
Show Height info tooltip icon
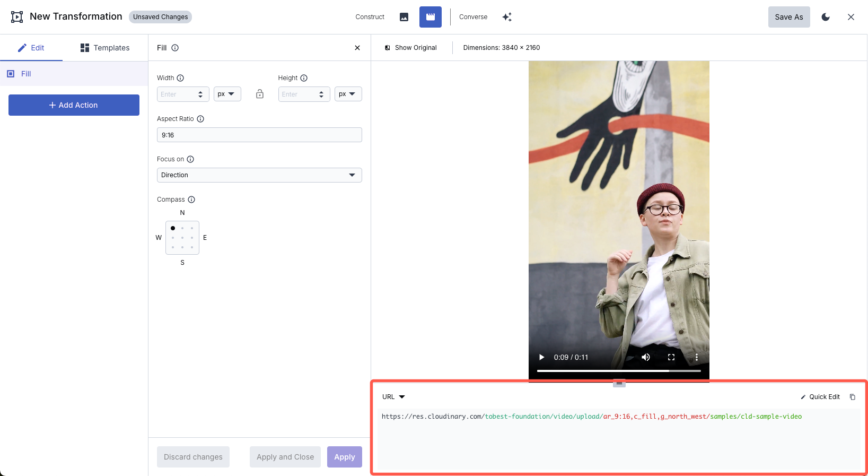tap(304, 78)
